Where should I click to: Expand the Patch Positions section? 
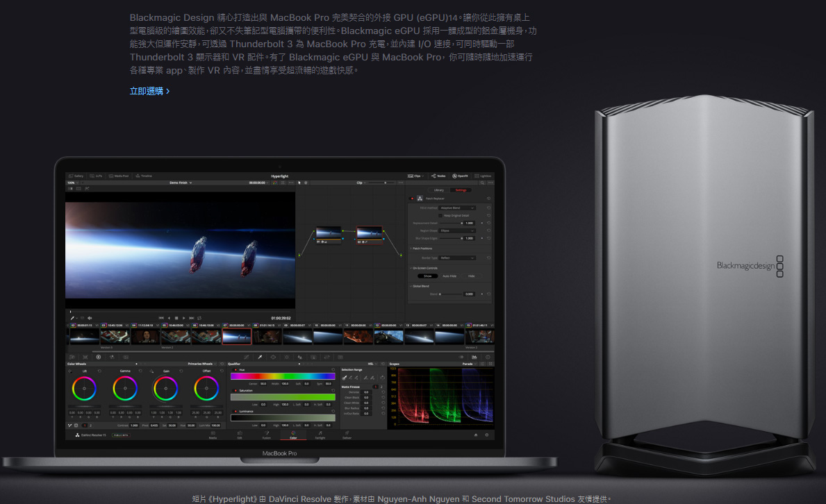point(422,249)
